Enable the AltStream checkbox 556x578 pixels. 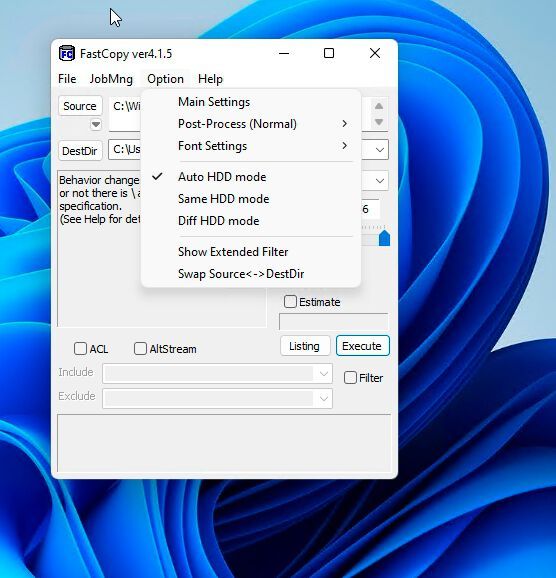(140, 349)
